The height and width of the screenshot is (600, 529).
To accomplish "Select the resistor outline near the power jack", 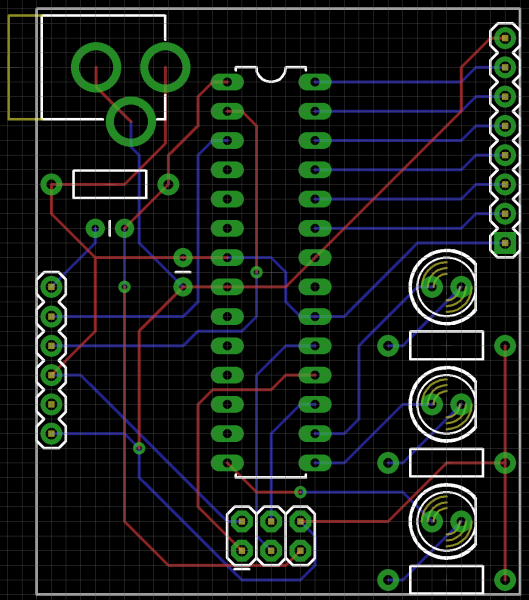I will click(x=110, y=184).
